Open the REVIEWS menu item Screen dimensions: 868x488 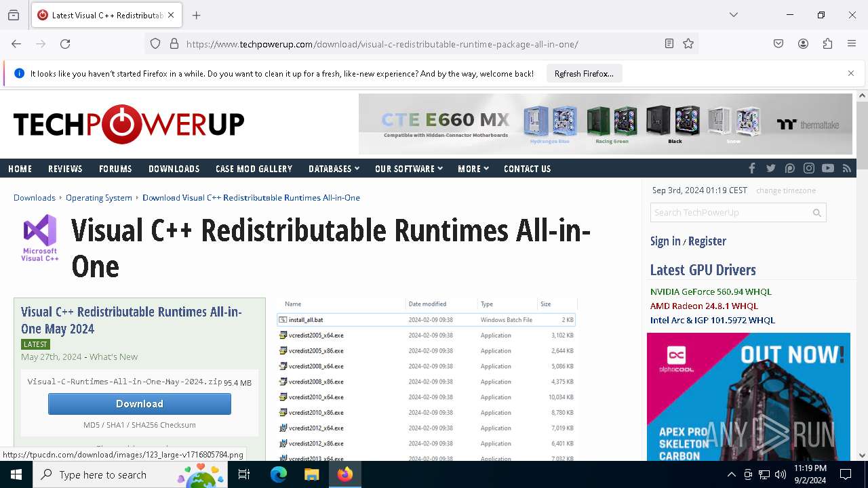point(65,169)
